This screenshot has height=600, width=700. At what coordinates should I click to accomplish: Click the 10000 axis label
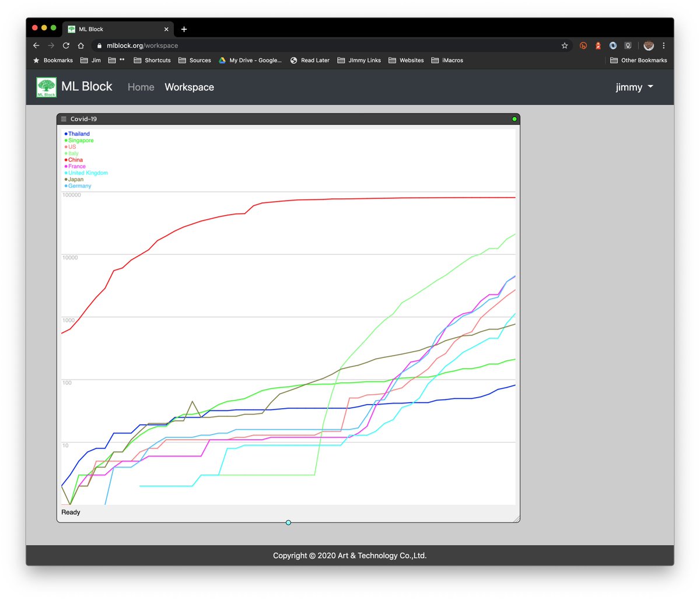[x=70, y=258]
